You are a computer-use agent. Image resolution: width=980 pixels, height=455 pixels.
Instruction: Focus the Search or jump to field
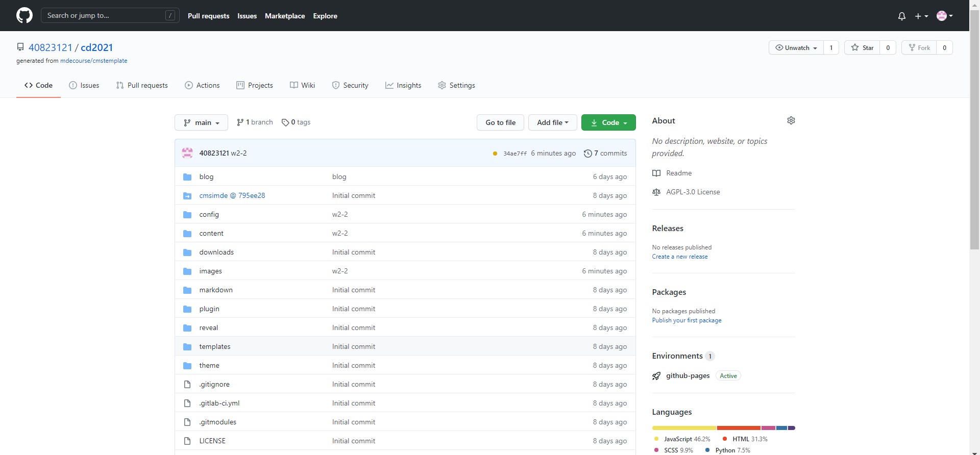click(110, 15)
